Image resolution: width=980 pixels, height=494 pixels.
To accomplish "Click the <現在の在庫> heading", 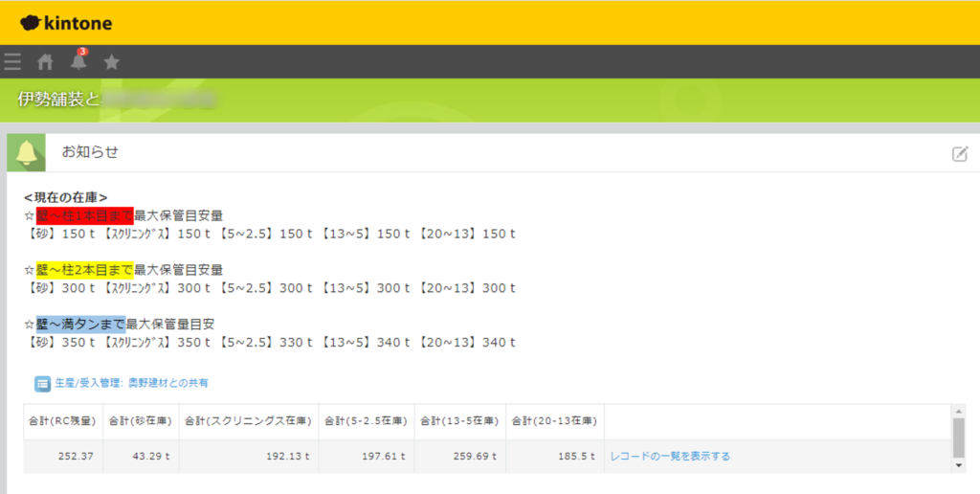I will (66, 197).
